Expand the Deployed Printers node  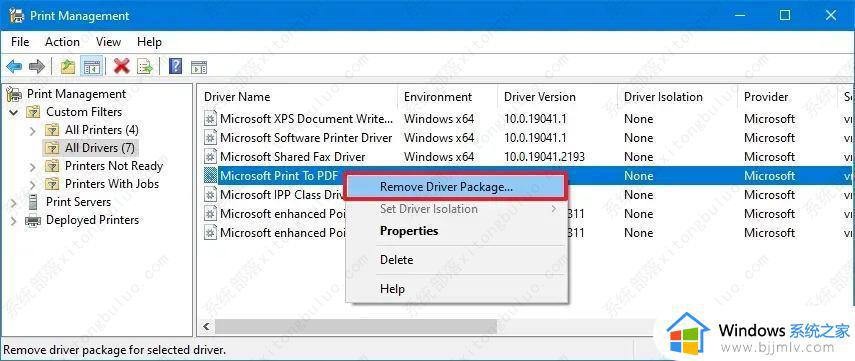14,220
